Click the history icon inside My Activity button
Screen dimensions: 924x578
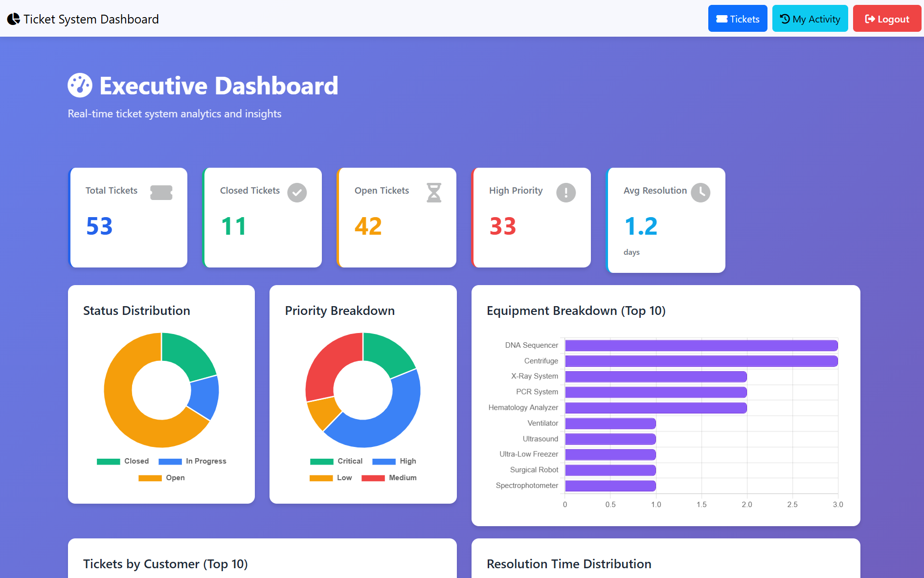tap(785, 19)
